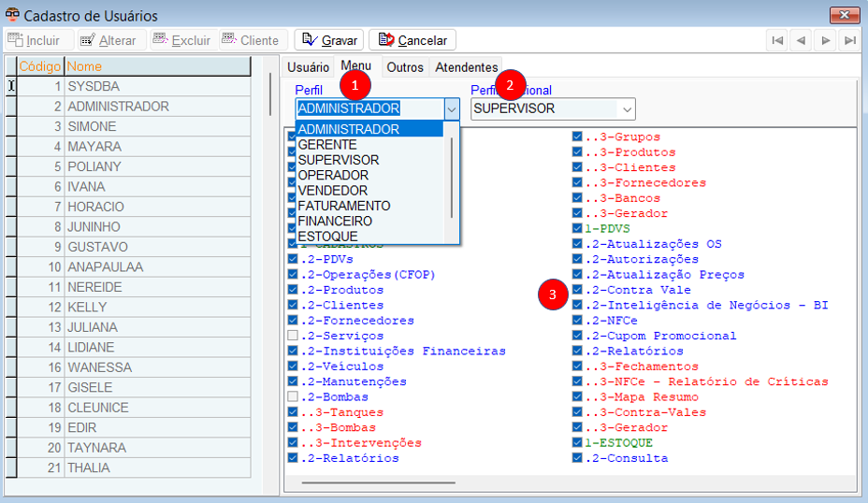Image resolution: width=868 pixels, height=503 pixels.
Task: Select OPERADOR in the Perfil list
Action: pyautogui.click(x=369, y=176)
